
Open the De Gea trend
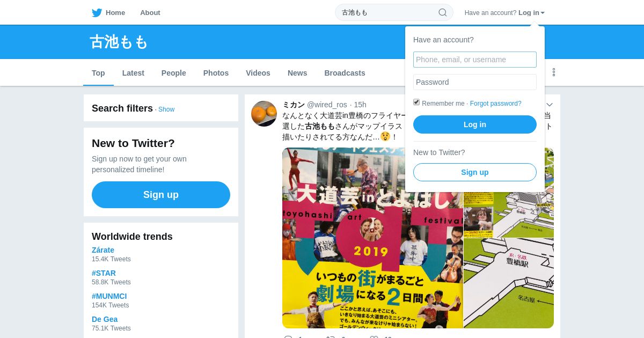105,319
